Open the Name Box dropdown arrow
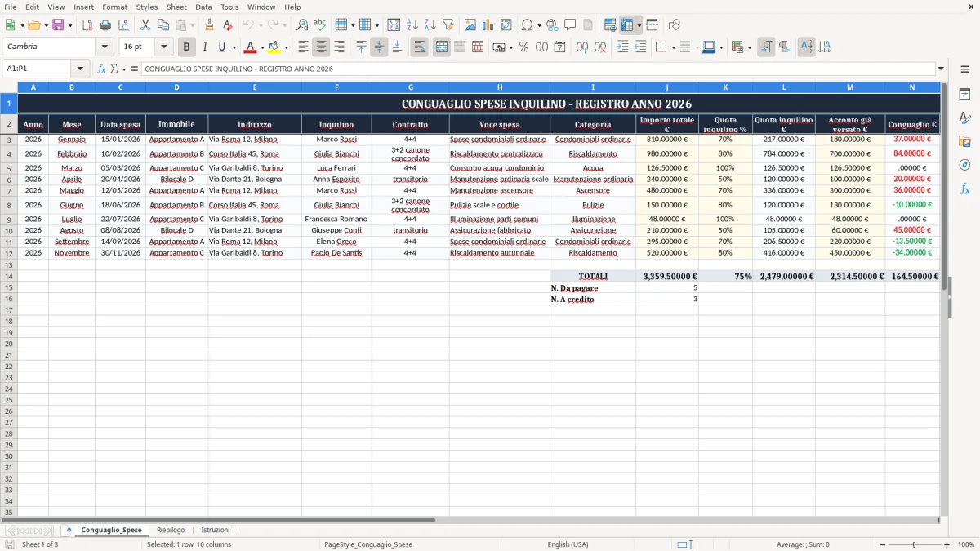 (80, 69)
